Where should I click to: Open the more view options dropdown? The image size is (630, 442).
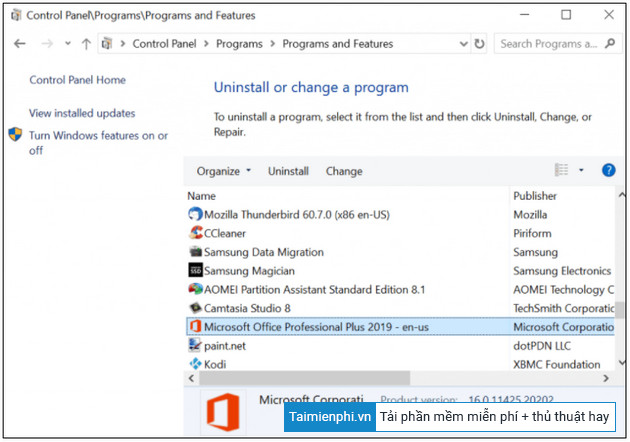(x=581, y=170)
